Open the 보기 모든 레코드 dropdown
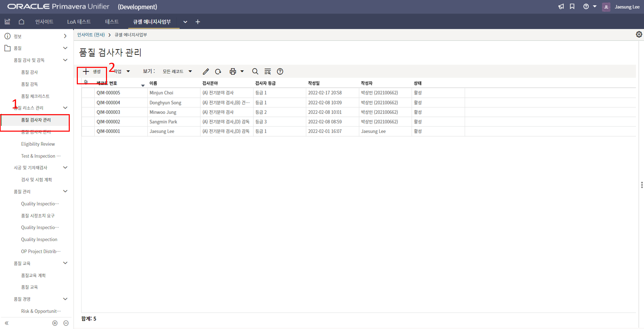 (x=177, y=72)
